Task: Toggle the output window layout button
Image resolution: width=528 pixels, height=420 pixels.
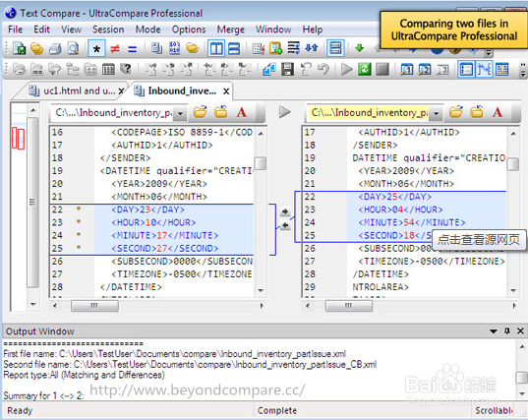Action: coord(501,70)
